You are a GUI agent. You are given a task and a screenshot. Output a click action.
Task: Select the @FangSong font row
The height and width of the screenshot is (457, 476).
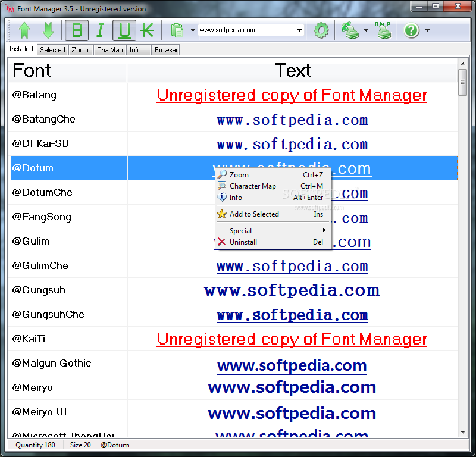[233, 217]
